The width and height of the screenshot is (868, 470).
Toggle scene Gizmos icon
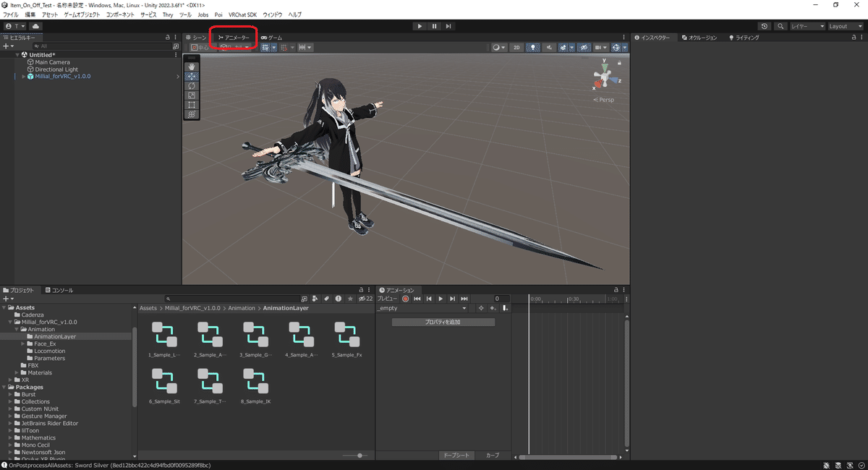pos(617,48)
